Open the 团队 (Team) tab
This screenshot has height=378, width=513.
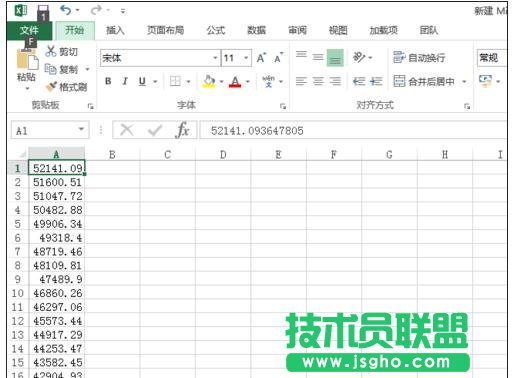point(429,30)
